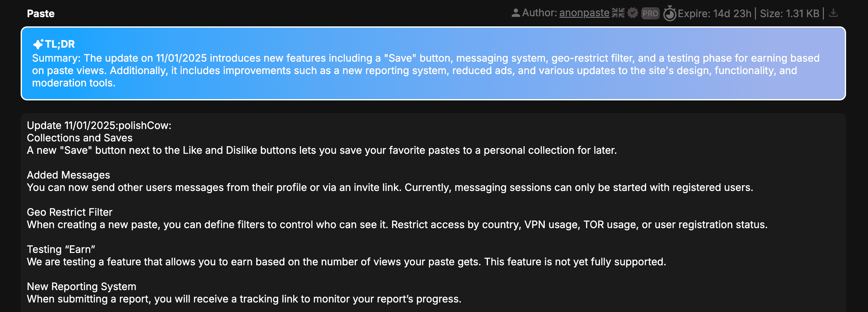
Task: Click the verified checkmark badge
Action: pos(633,13)
